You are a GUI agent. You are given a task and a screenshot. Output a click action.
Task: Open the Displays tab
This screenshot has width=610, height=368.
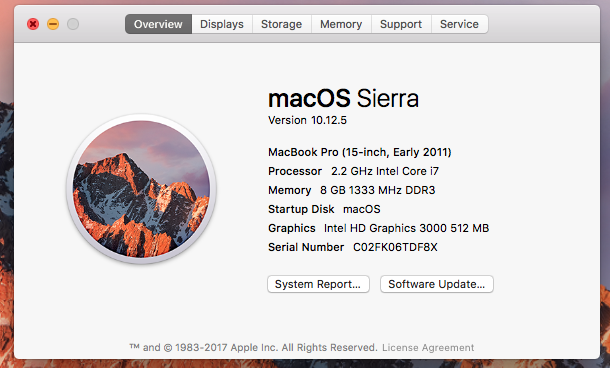[222, 24]
